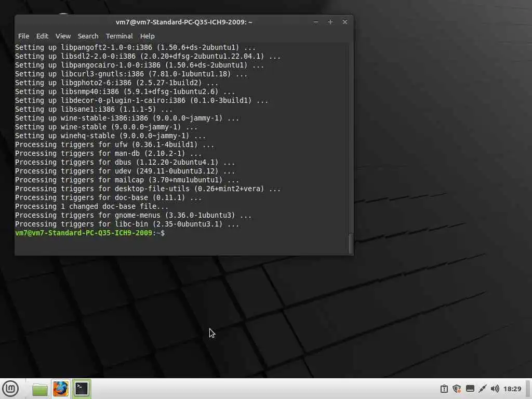
Task: Click the line 'Setting up libcurl3-gnutls:i386'
Action: 131,74
